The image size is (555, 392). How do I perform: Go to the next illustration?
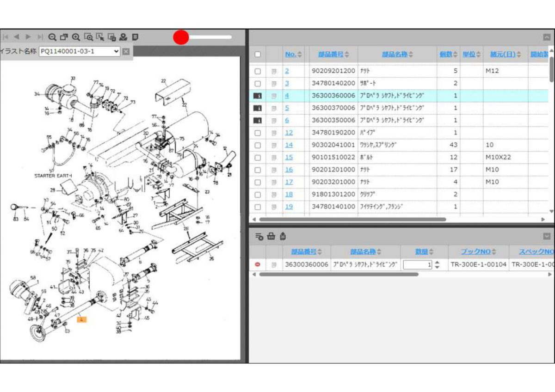28,37
